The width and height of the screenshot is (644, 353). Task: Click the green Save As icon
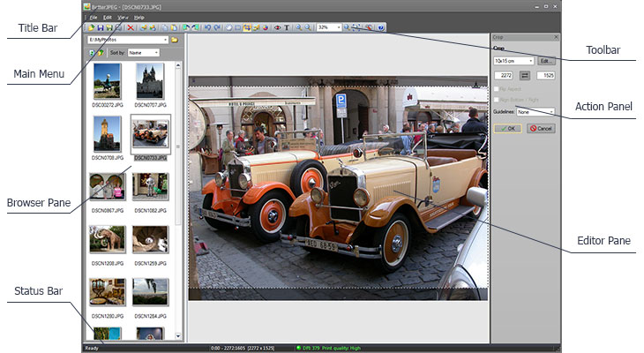pos(109,28)
